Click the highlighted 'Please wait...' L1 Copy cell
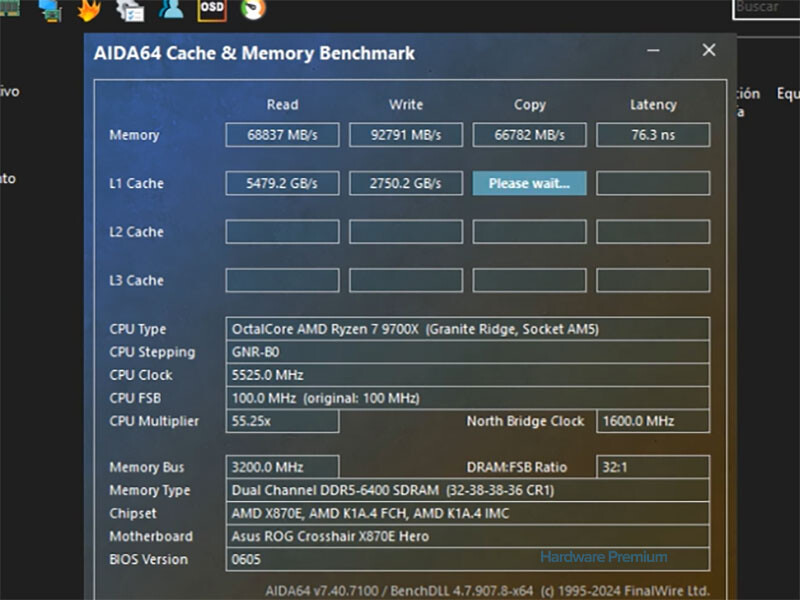 tap(530, 183)
